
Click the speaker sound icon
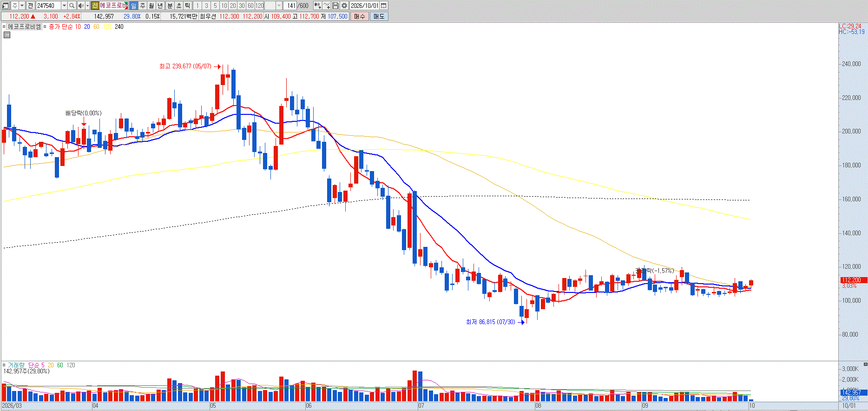point(81,6)
